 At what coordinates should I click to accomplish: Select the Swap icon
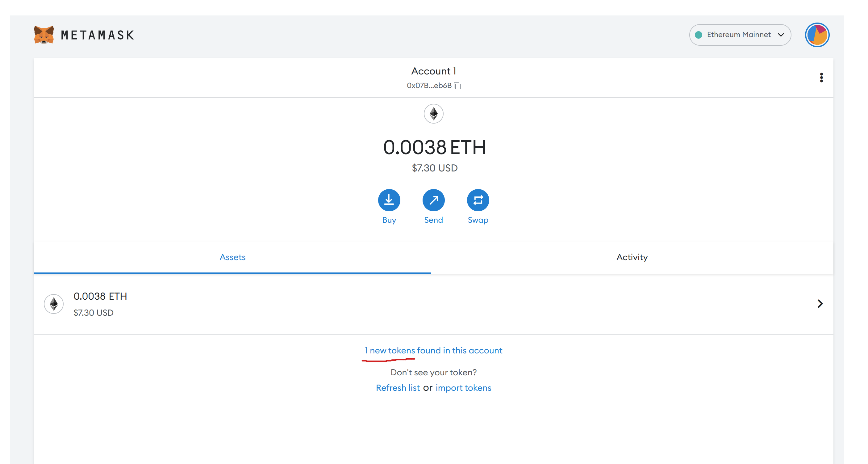(478, 200)
